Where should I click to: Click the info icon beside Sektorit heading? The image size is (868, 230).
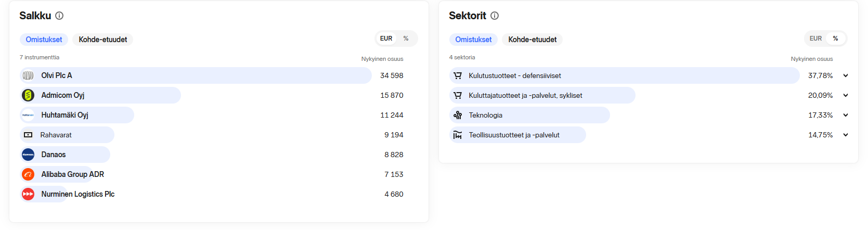pyautogui.click(x=495, y=16)
